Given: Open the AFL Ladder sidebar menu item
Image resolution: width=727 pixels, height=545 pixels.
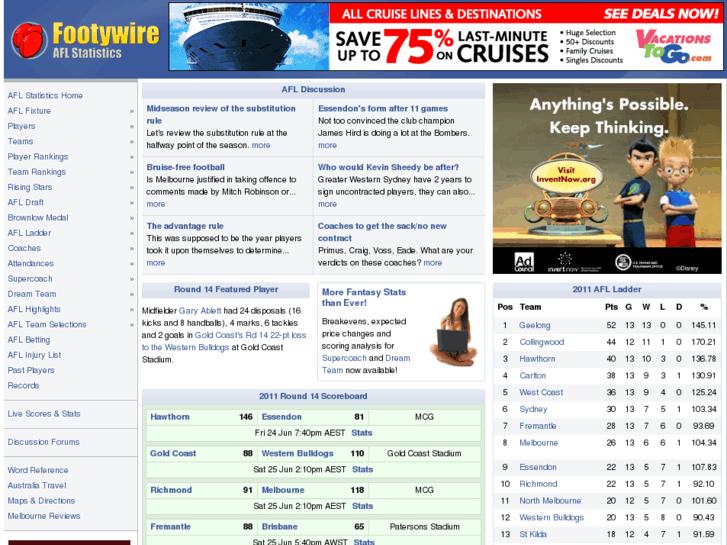Looking at the screenshot, I should 29,233.
